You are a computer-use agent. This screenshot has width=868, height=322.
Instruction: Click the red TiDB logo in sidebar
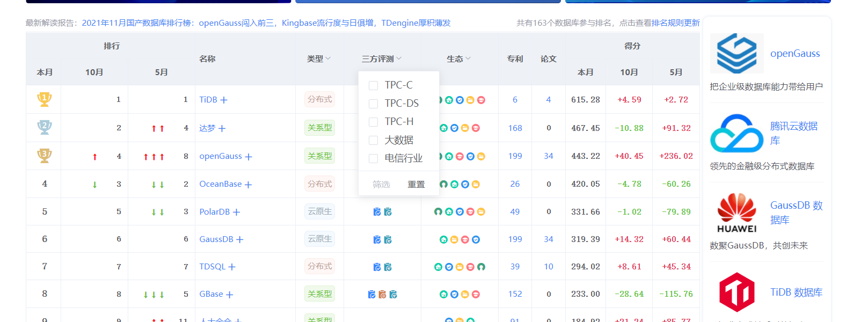(737, 292)
